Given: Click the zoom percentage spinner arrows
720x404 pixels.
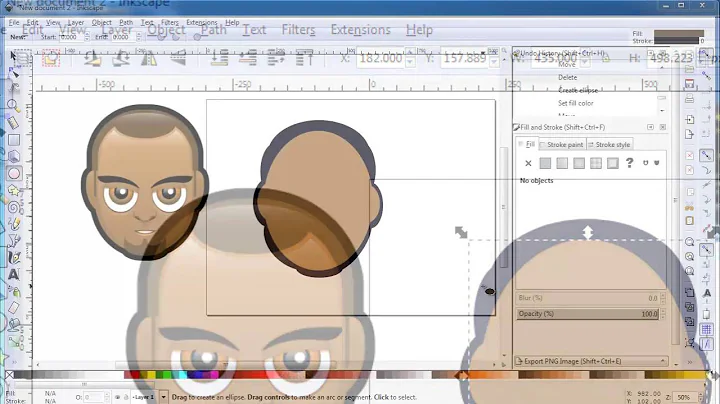Looking at the screenshot, I should click(701, 397).
